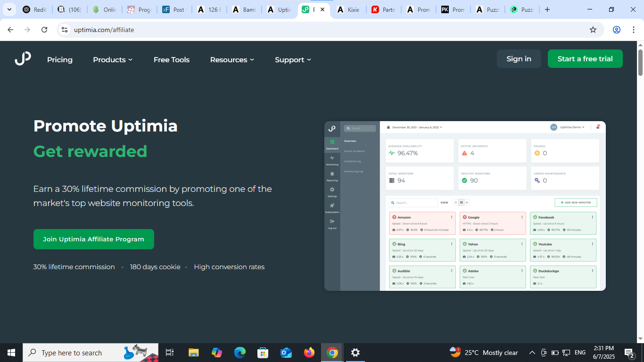Open Microsoft Edge from the taskbar
Screen dimensions: 644x362
coord(240,353)
